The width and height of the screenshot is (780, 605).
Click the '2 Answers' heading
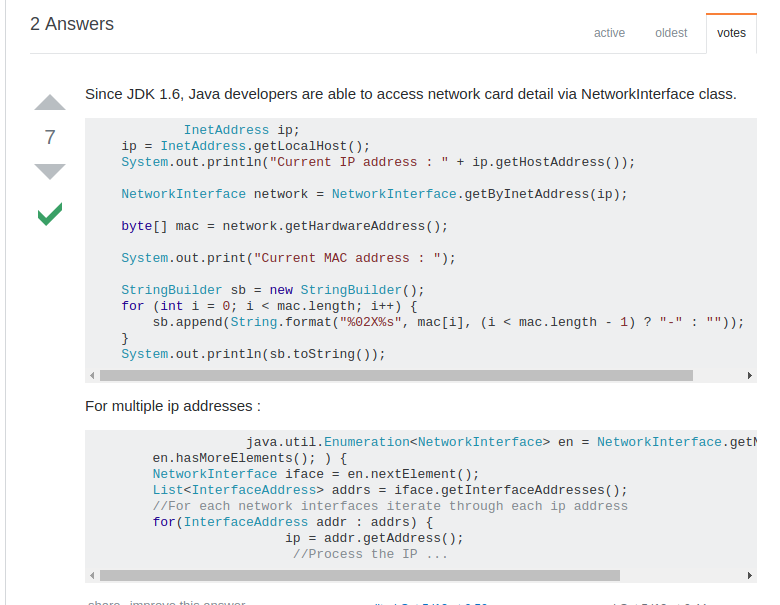72,24
